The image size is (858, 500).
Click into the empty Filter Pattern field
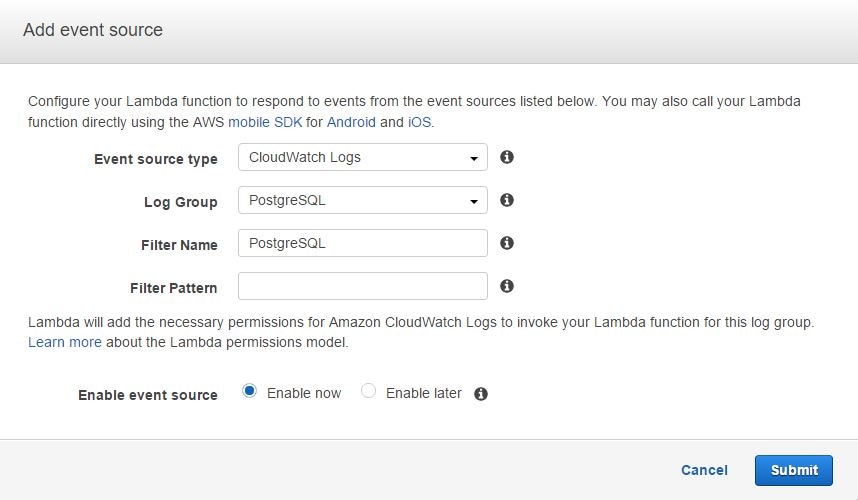[362, 286]
